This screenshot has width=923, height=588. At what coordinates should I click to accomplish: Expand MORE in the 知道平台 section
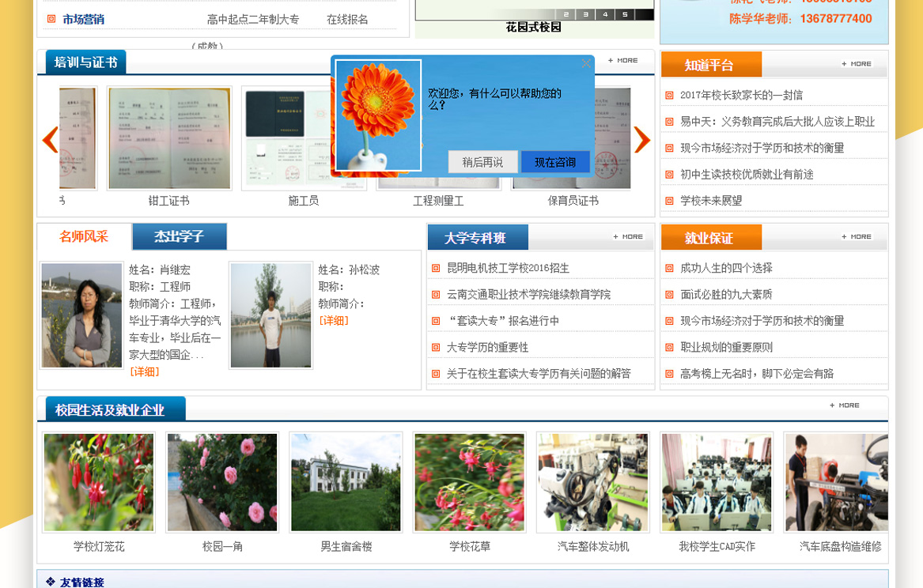click(x=857, y=63)
